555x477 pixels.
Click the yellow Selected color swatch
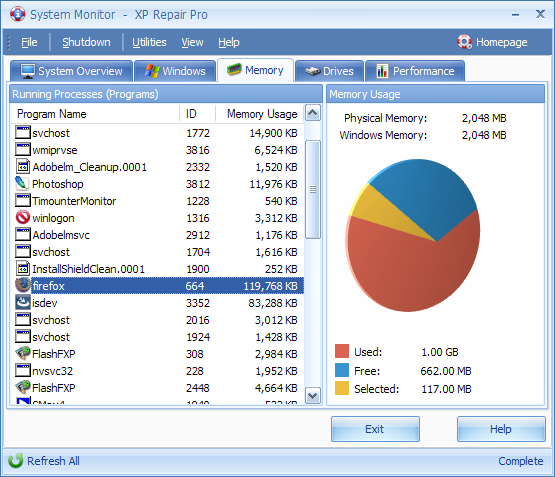click(x=342, y=388)
